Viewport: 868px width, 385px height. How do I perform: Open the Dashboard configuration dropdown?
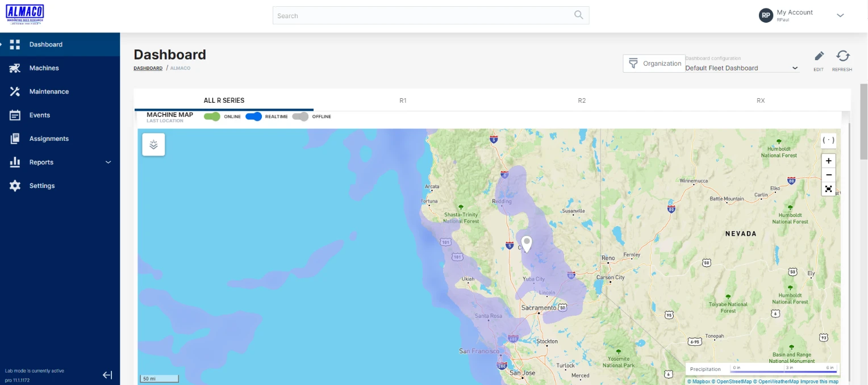[x=741, y=68]
